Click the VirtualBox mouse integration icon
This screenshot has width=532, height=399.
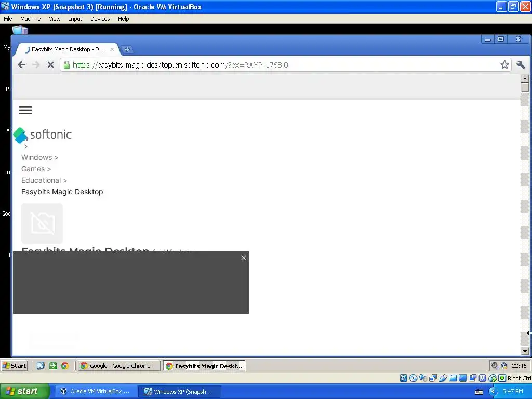pos(493,378)
